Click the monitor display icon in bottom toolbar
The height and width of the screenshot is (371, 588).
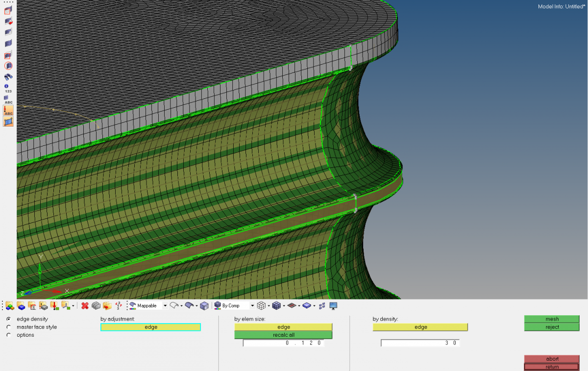[x=334, y=305]
